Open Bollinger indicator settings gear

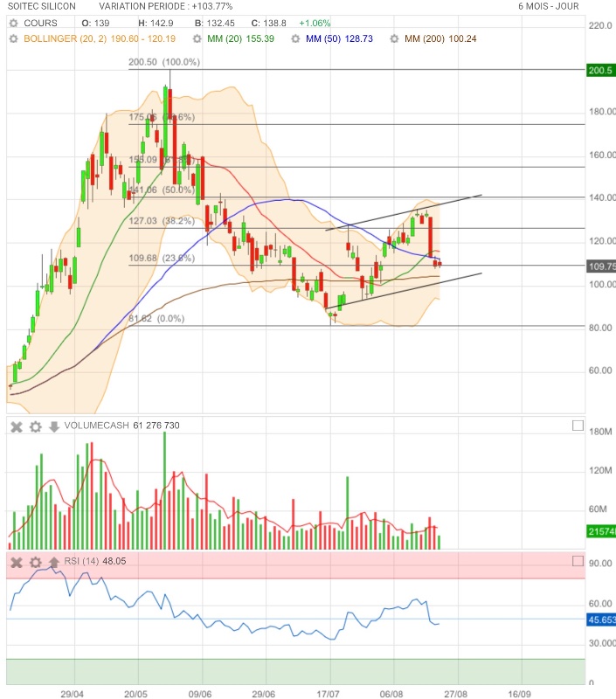click(x=14, y=38)
